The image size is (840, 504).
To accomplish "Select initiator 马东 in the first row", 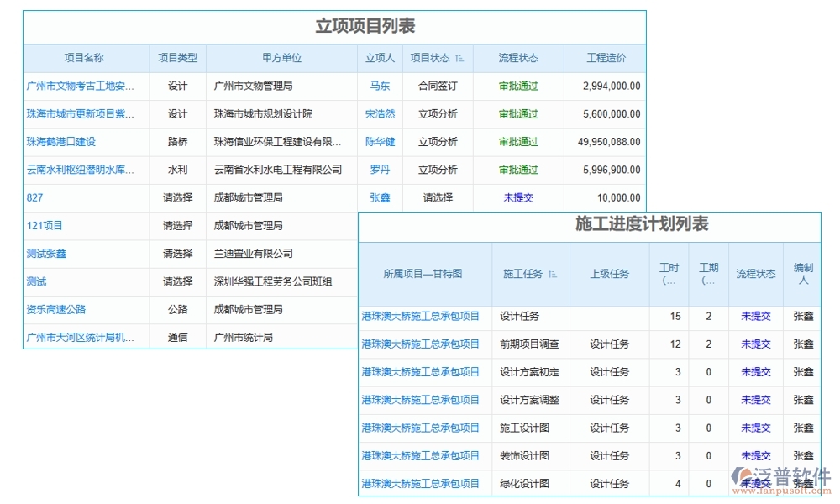I will [x=380, y=85].
